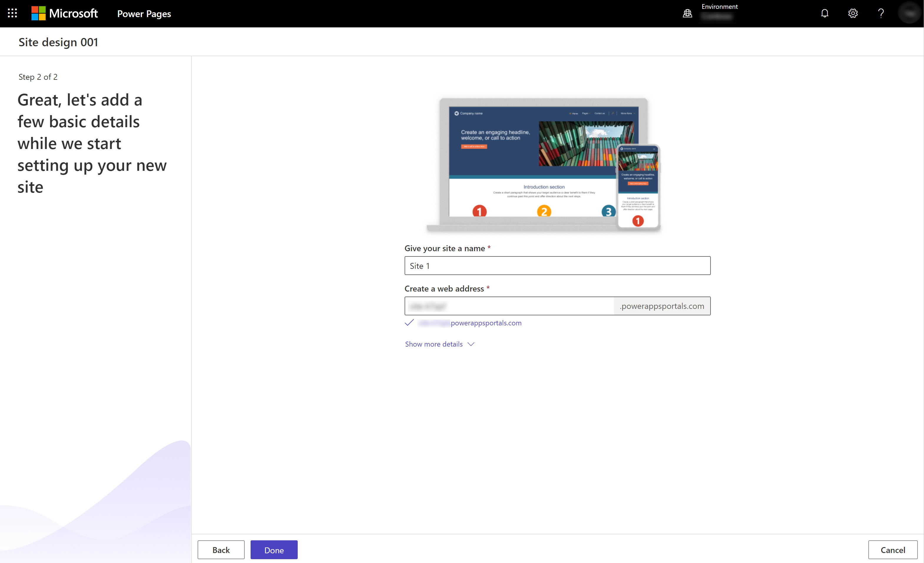This screenshot has width=924, height=563.
Task: Expand Show more details section
Action: pos(439,343)
